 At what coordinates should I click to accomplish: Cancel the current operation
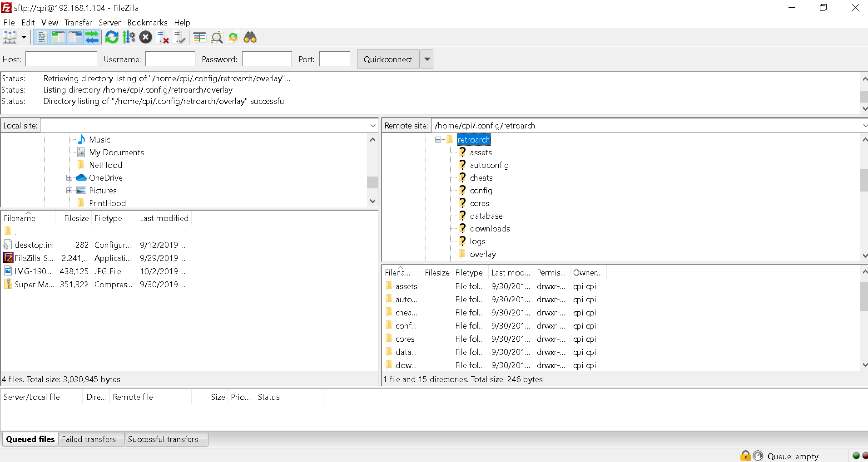coord(145,37)
